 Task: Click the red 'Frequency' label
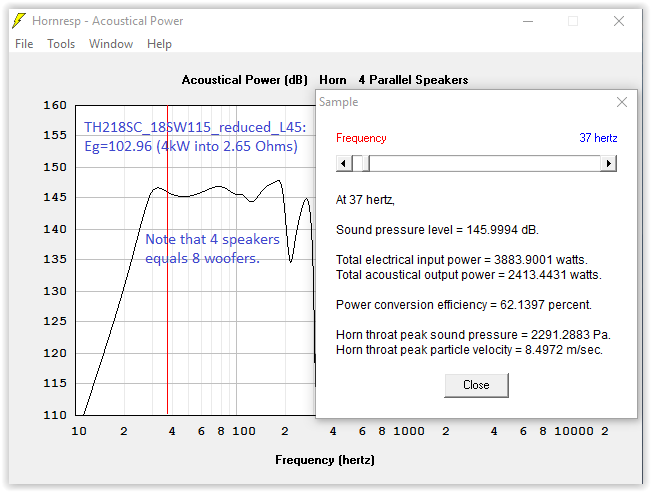click(361, 138)
